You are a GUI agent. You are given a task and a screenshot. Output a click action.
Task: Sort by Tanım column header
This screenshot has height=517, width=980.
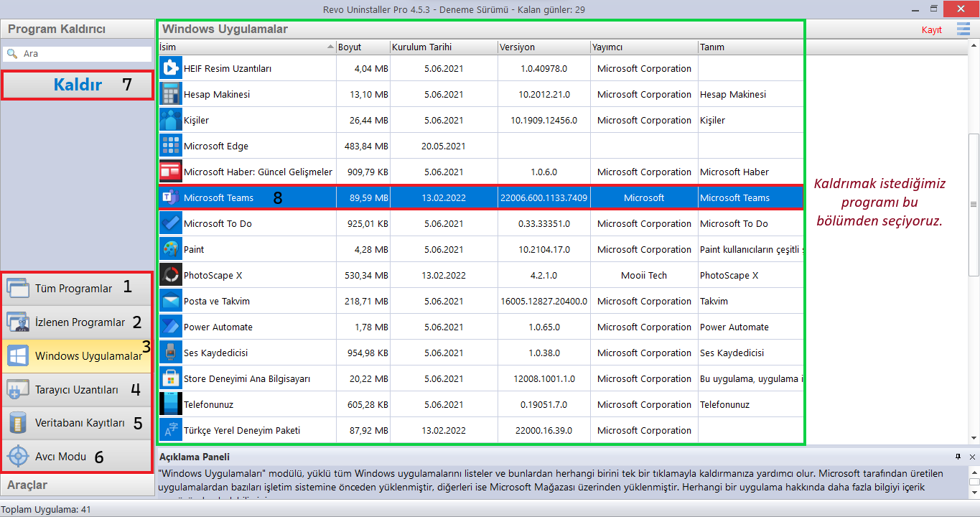[750, 47]
